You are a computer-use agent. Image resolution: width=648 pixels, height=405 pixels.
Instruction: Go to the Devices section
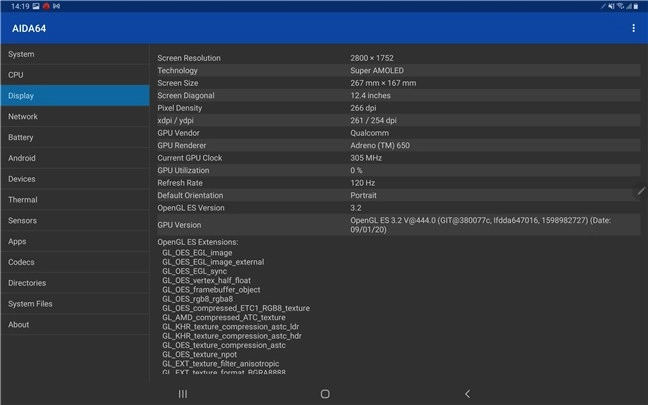[75, 179]
